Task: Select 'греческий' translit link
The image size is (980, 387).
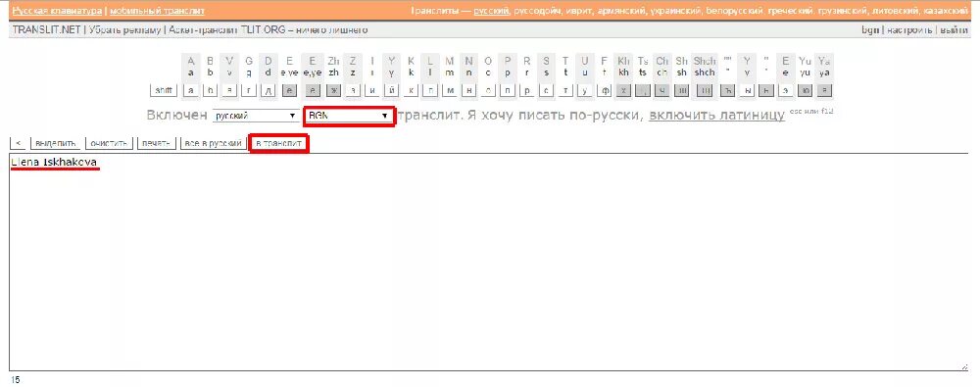Action: 791,11
